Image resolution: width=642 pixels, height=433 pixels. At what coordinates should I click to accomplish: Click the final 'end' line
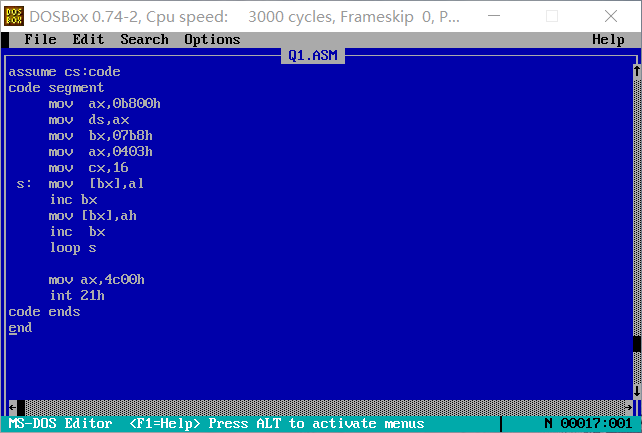[20, 328]
